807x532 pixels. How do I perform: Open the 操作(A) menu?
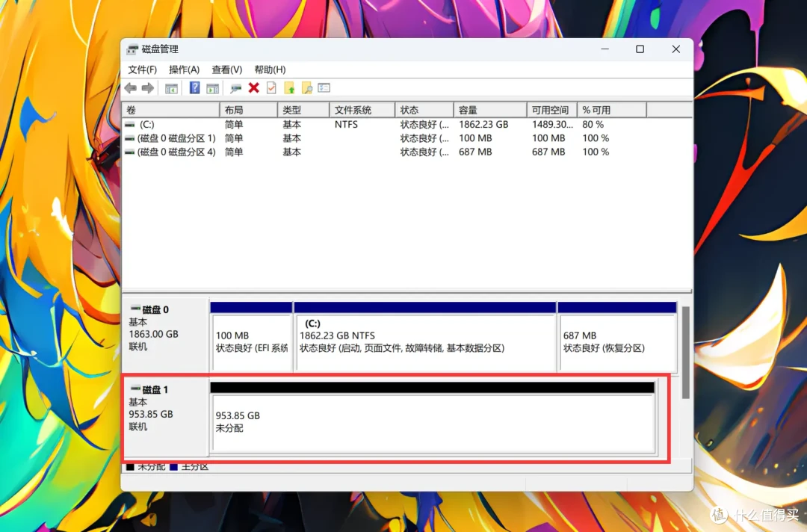click(185, 69)
